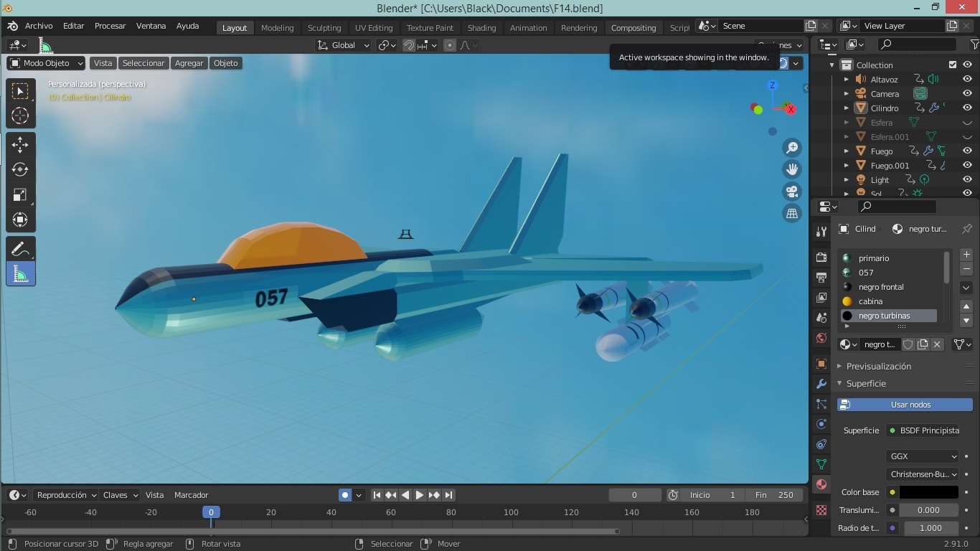Screen dimensions: 980x551
Task: Activate the camera view icon in viewport gizmos
Action: [x=791, y=191]
